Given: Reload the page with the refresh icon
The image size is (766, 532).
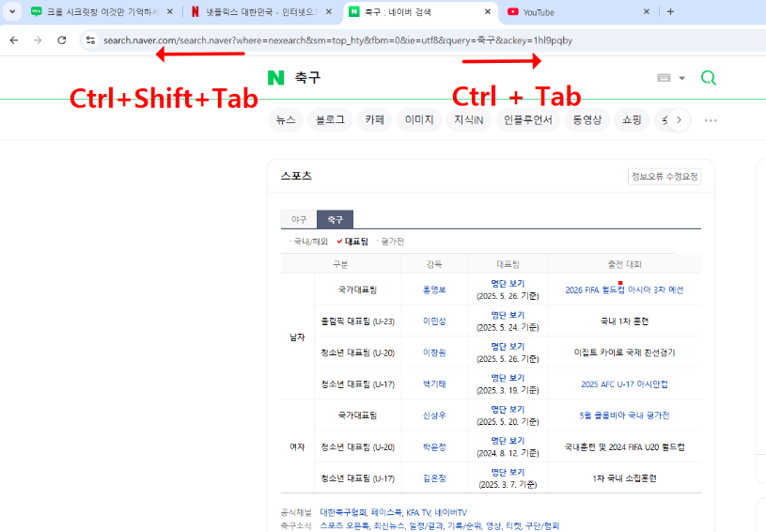Looking at the screenshot, I should [x=62, y=40].
